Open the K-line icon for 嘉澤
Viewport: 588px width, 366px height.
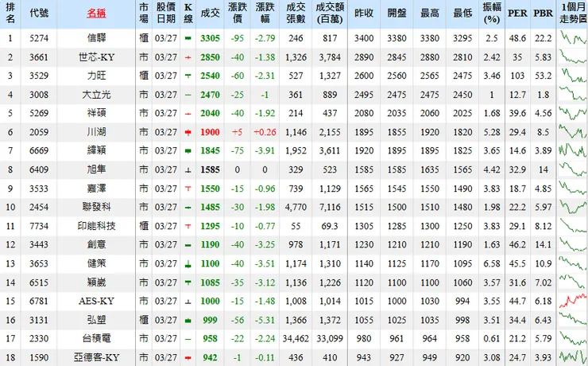coord(188,189)
